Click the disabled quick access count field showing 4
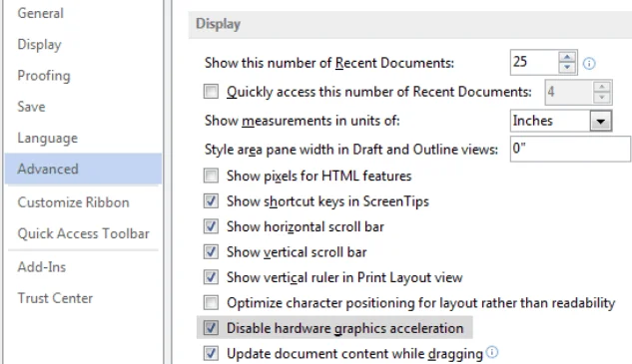The height and width of the screenshot is (364, 632). [x=569, y=92]
